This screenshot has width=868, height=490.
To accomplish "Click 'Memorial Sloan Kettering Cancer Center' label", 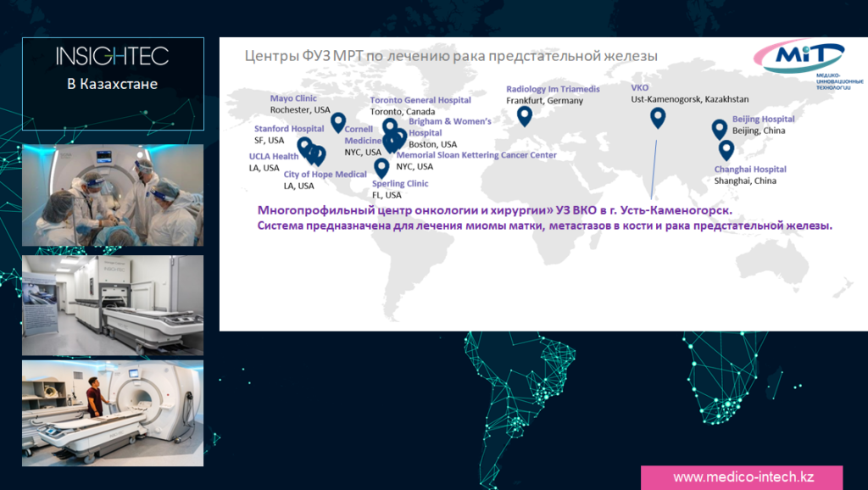I will [x=476, y=155].
